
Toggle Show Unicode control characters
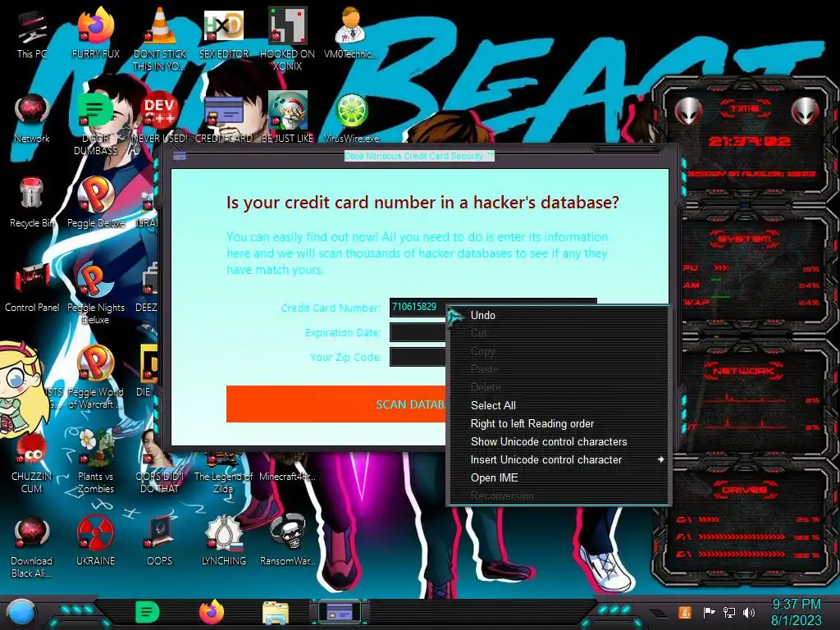[x=559, y=442]
